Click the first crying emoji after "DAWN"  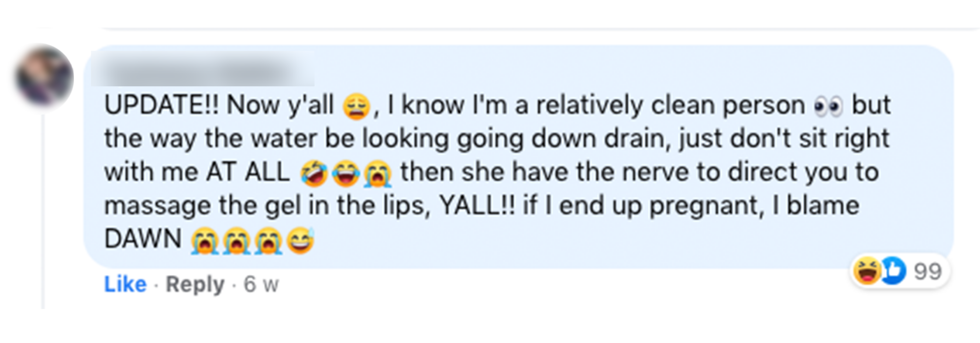(205, 241)
